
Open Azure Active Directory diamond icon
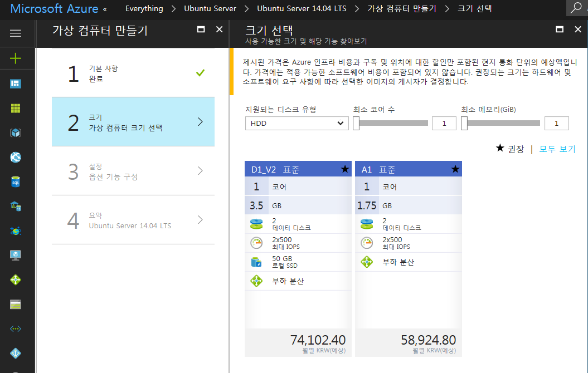pyautogui.click(x=16, y=353)
